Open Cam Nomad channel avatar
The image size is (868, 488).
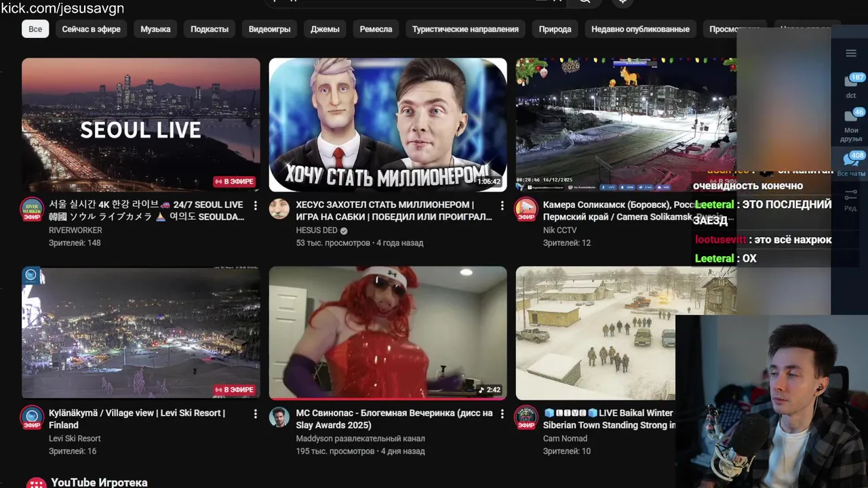(x=526, y=418)
